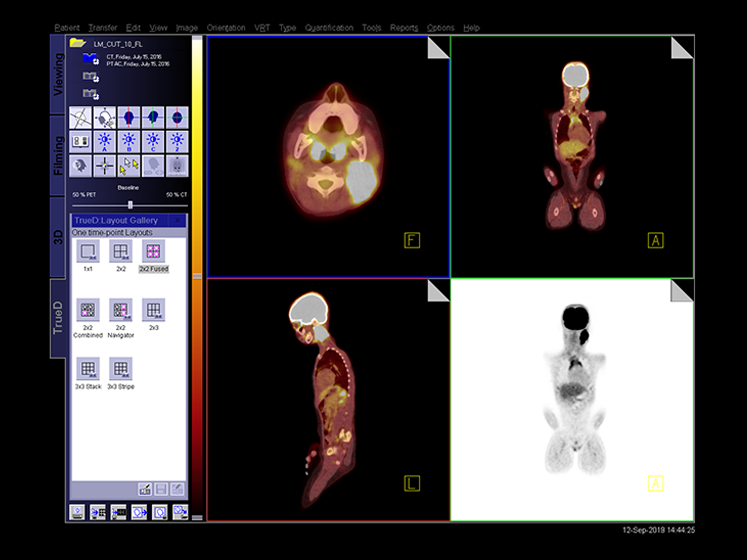Select the 3x3 Stack layout
Image resolution: width=747 pixels, height=560 pixels.
(88, 369)
